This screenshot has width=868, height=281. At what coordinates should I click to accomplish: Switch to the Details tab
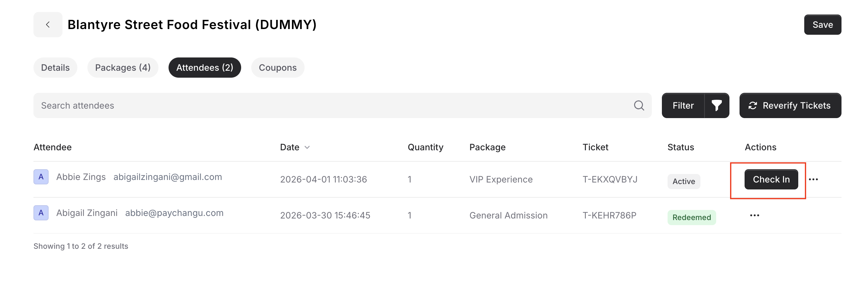(x=55, y=68)
